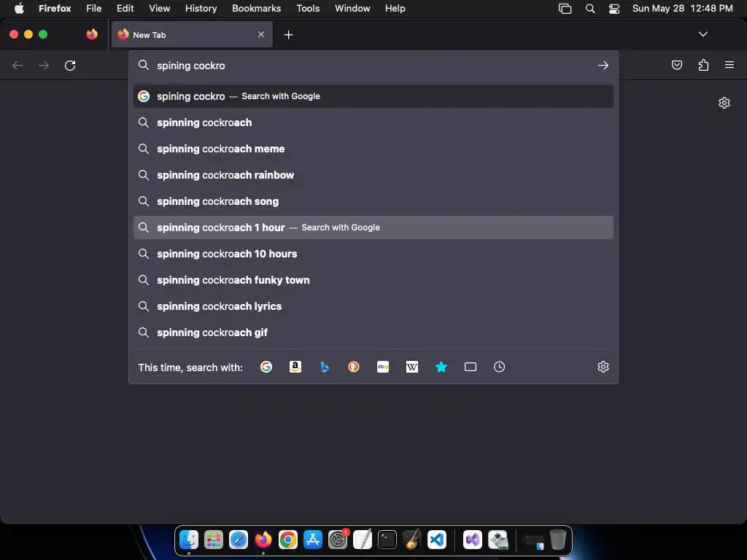Open Control Center in menu bar
747x560 pixels.
tap(614, 9)
